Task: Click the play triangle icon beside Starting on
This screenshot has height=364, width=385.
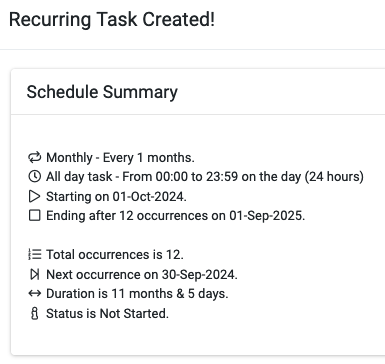Action: (x=34, y=196)
